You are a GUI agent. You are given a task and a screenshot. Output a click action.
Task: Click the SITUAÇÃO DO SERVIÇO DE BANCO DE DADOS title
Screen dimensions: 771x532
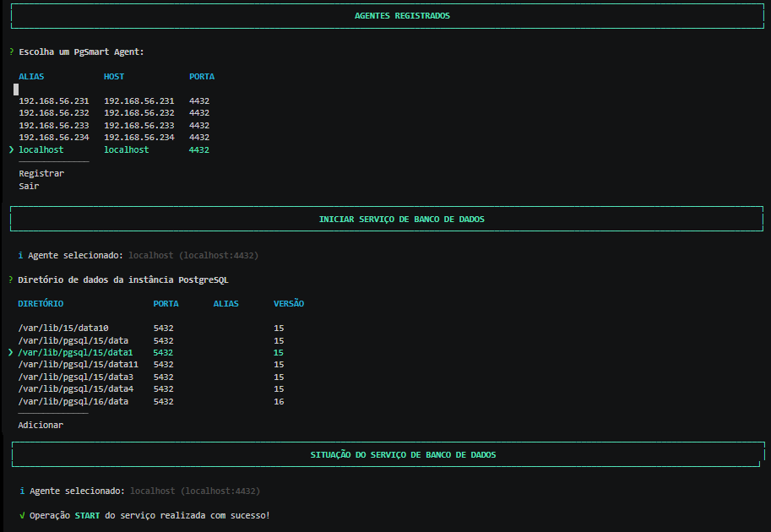pyautogui.click(x=403, y=455)
